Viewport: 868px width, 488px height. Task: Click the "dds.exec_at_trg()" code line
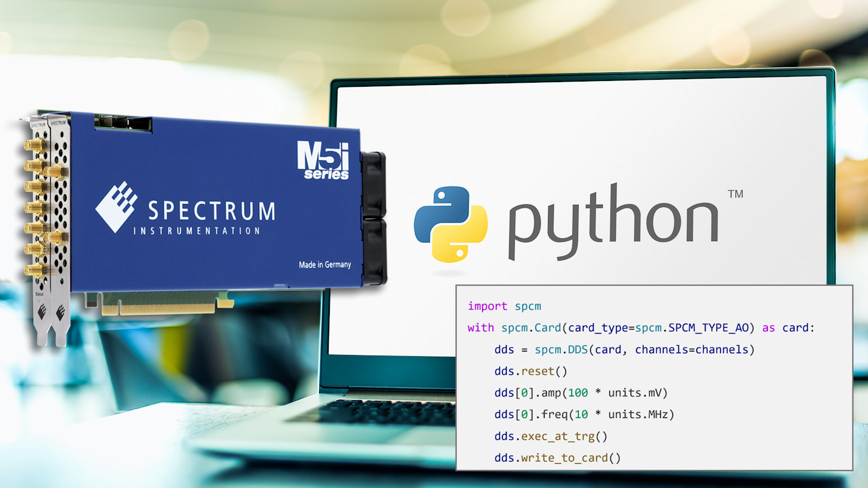[551, 436]
